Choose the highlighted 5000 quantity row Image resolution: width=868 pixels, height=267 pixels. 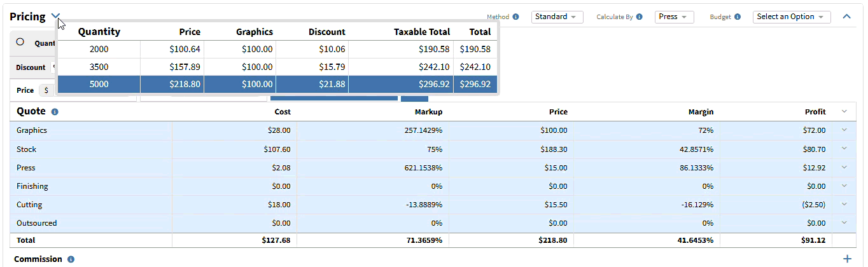[99, 84]
